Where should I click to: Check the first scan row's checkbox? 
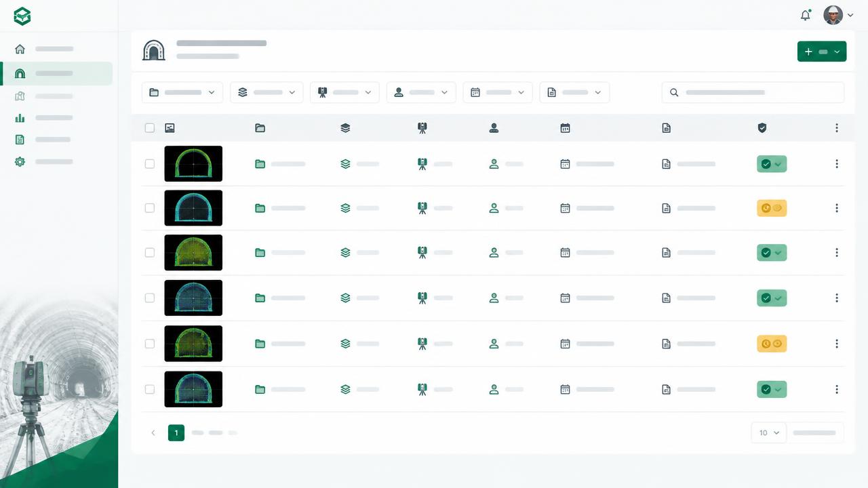tap(150, 163)
